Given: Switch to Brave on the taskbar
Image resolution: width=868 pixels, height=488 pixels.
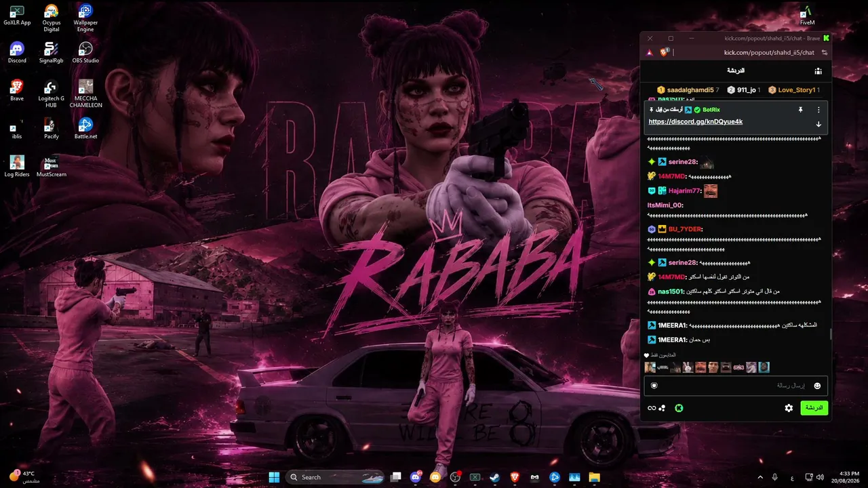Looking at the screenshot, I should coord(515,477).
